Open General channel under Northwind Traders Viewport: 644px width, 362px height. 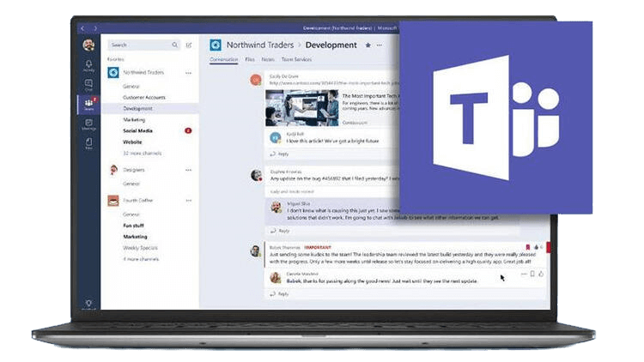tap(131, 87)
